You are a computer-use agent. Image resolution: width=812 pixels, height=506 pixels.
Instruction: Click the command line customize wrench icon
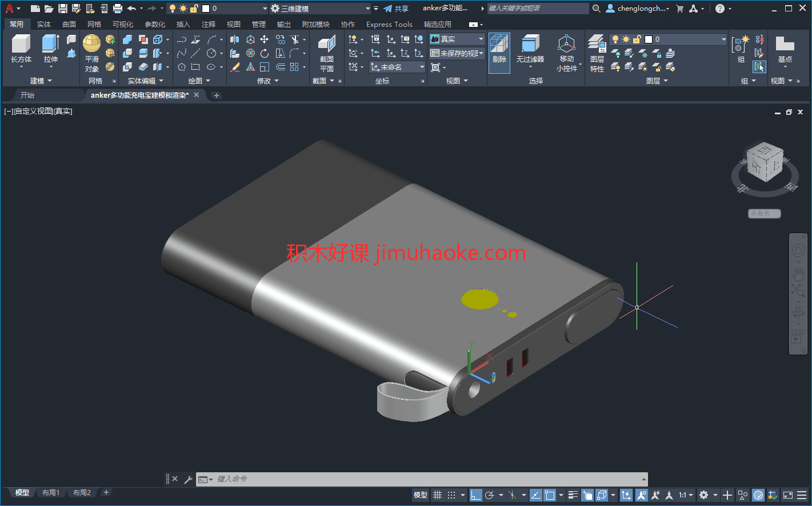[188, 479]
